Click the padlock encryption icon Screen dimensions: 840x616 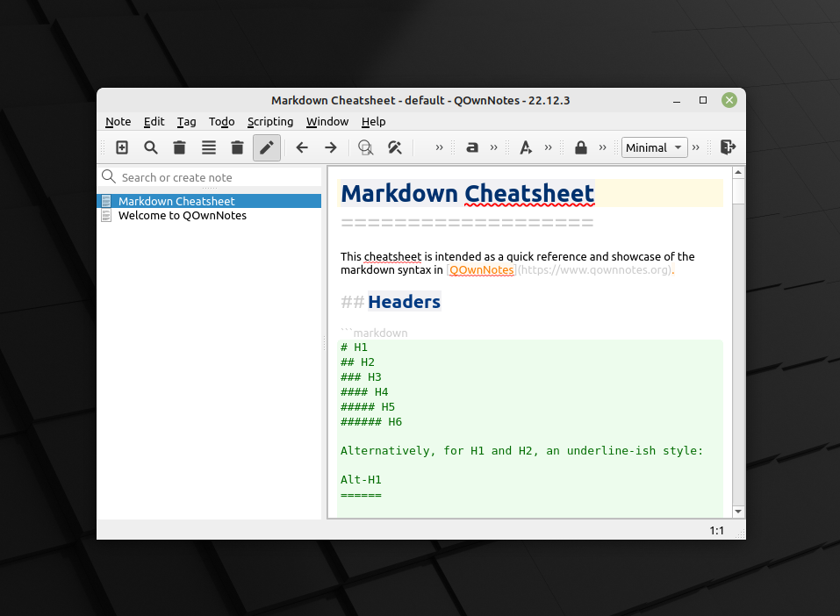[x=581, y=147]
